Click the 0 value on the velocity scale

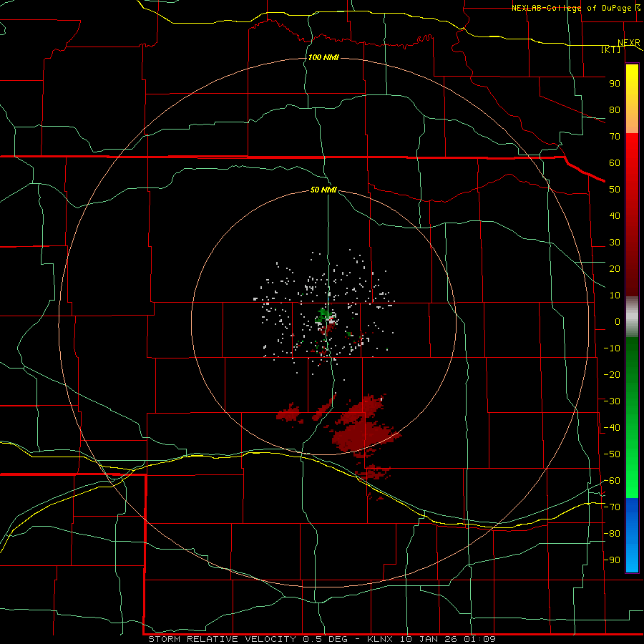(618, 321)
